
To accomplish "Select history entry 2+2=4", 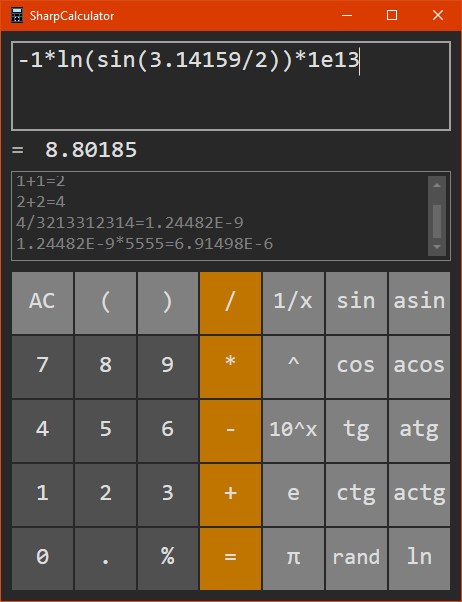I will 41,202.
